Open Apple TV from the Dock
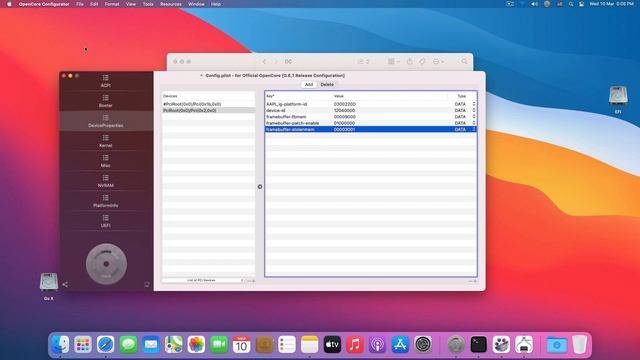Viewport: 640px width, 360px height. pyautogui.click(x=332, y=344)
